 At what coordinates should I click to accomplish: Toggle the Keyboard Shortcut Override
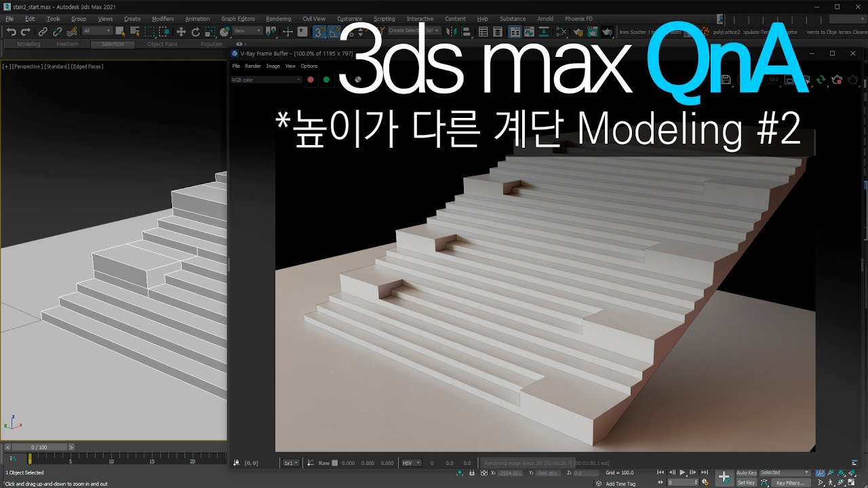[x=302, y=31]
